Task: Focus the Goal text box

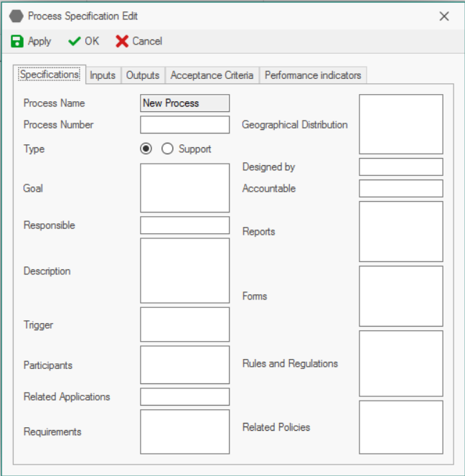Action: click(184, 188)
